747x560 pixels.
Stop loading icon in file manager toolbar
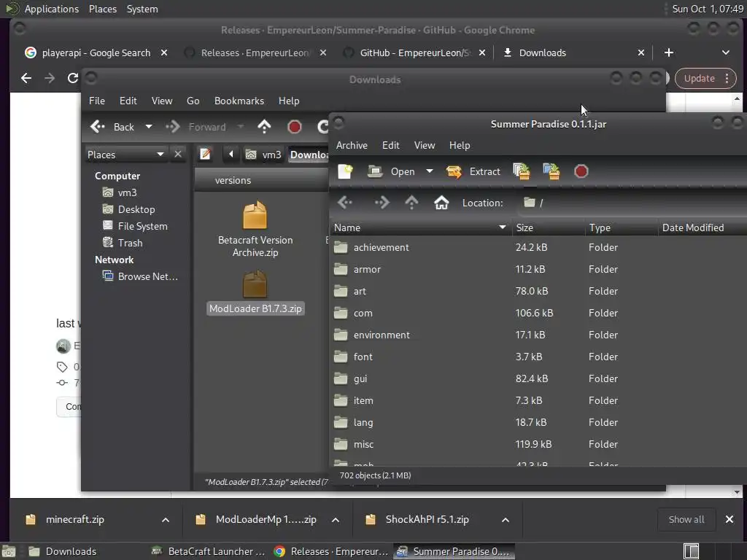(295, 127)
